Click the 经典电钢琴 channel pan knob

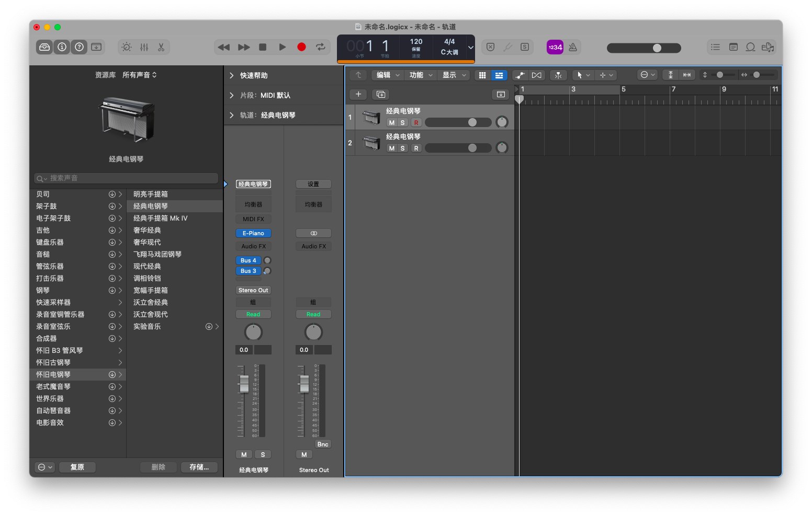coord(253,332)
